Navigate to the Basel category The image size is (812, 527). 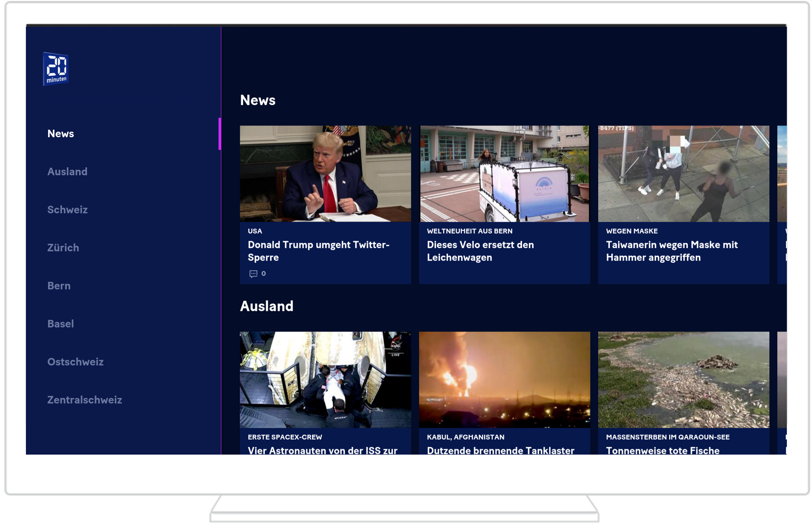(60, 324)
